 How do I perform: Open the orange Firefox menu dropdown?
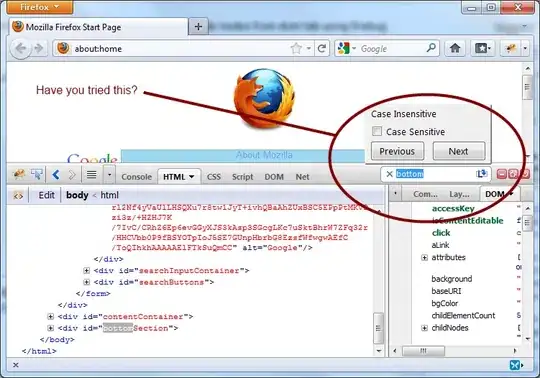coord(40,7)
